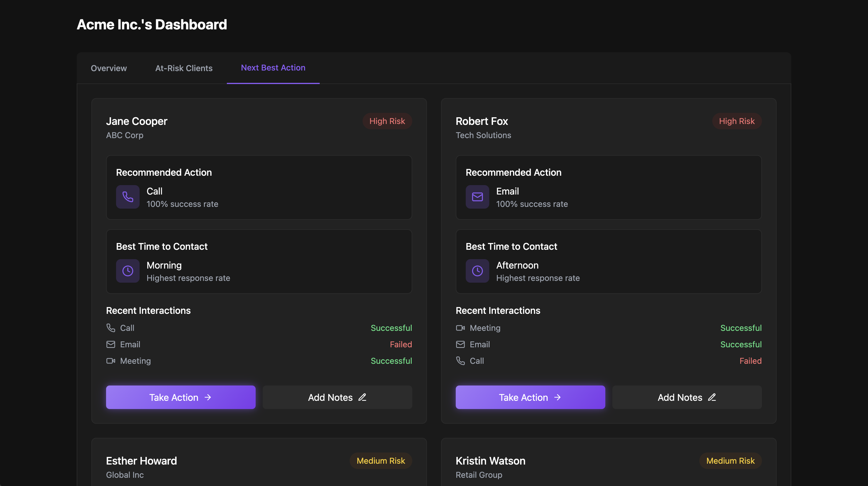Click the Global Inc company label

tap(125, 475)
